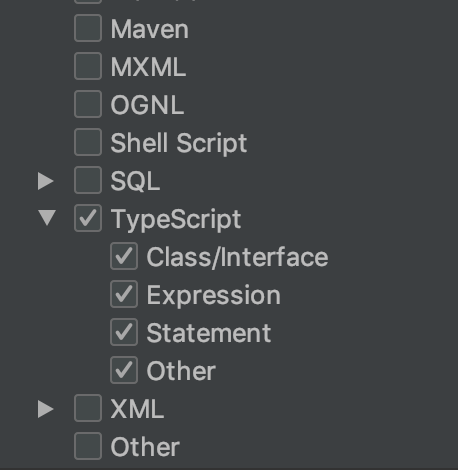The height and width of the screenshot is (470, 458).
Task: Tick the OGNL checkbox
Action: pyautogui.click(x=88, y=104)
